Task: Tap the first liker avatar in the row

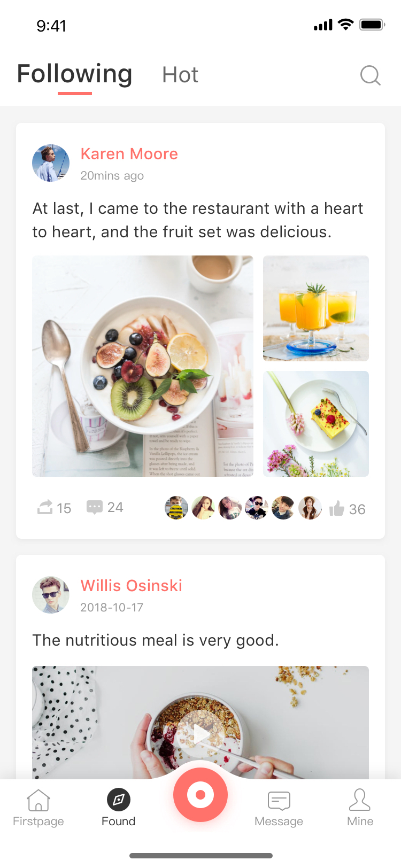Action: (176, 508)
